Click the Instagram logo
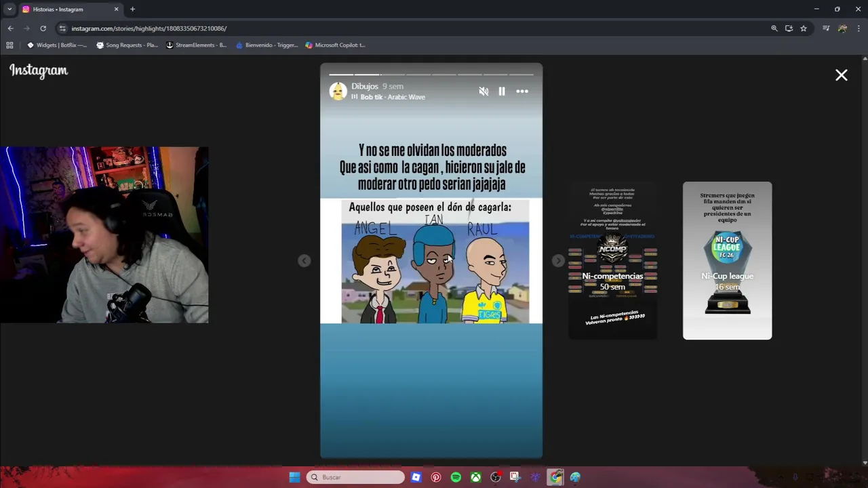 [39, 70]
